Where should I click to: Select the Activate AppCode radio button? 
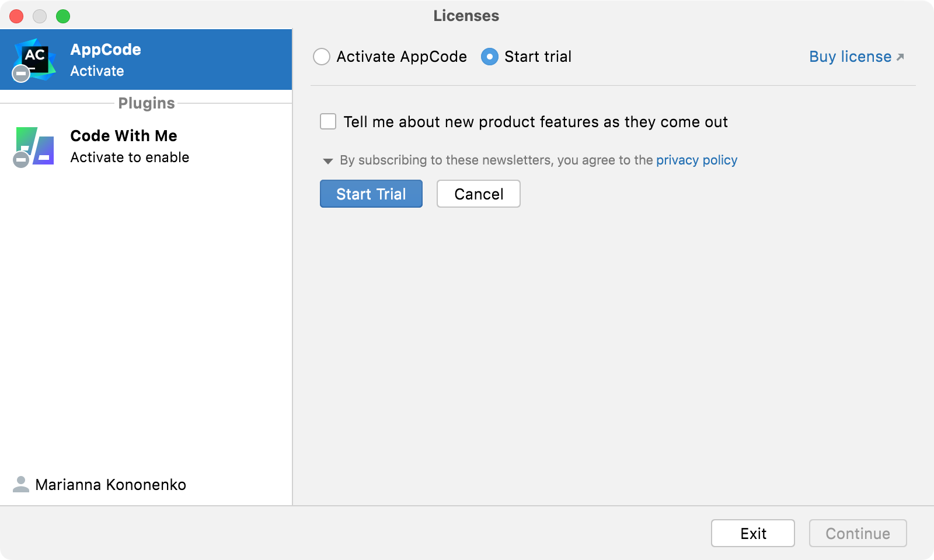[322, 57]
